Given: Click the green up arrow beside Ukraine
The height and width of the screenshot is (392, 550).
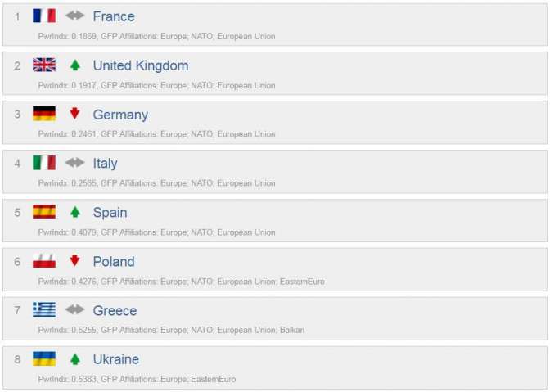Looking at the screenshot, I should point(75,358).
